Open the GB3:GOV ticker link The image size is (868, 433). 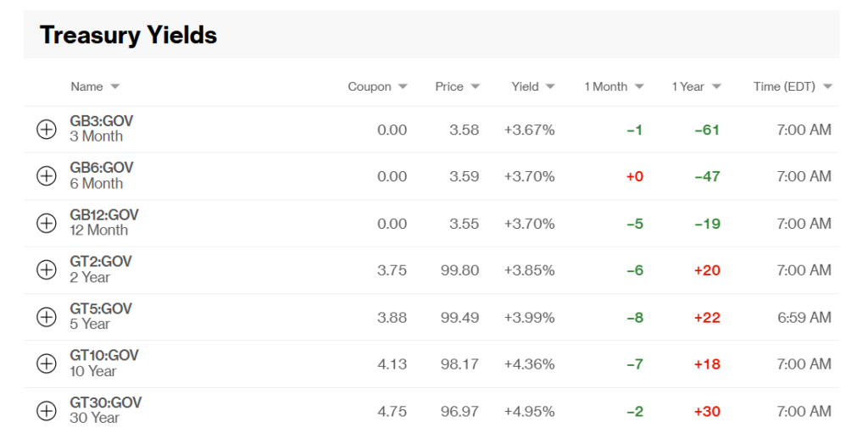coord(102,121)
